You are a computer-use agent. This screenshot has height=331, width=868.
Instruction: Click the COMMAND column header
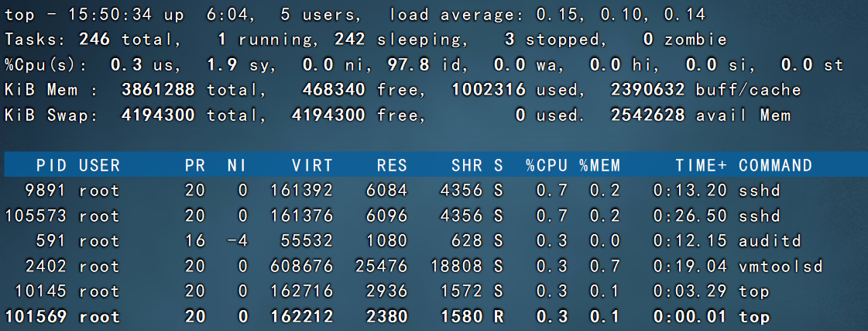click(x=776, y=164)
